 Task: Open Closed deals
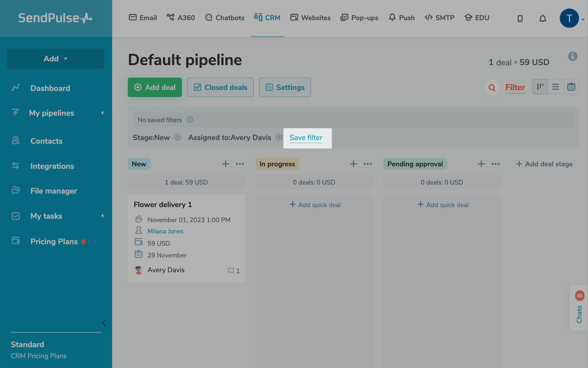(220, 87)
